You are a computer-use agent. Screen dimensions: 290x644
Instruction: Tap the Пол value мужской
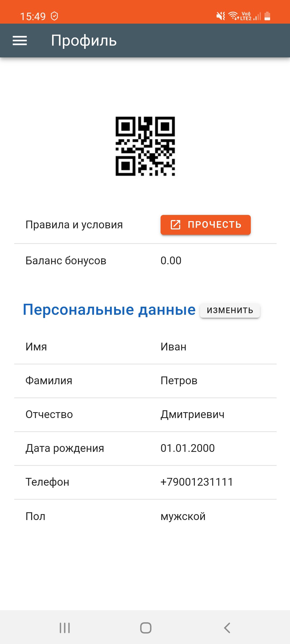tap(183, 517)
